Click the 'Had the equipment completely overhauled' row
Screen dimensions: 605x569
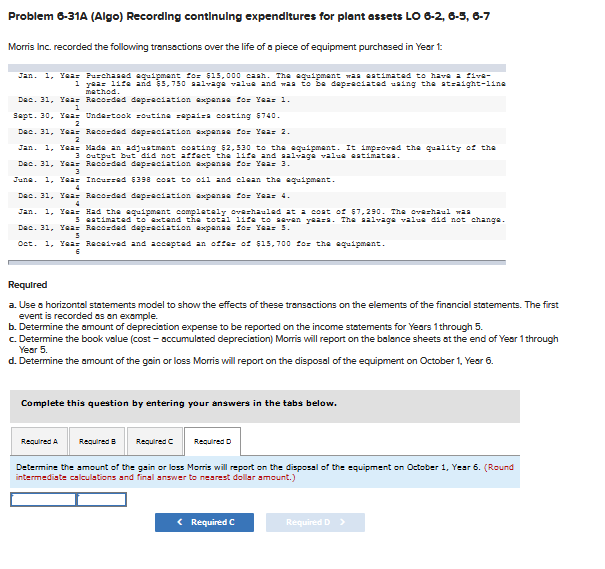(x=257, y=216)
